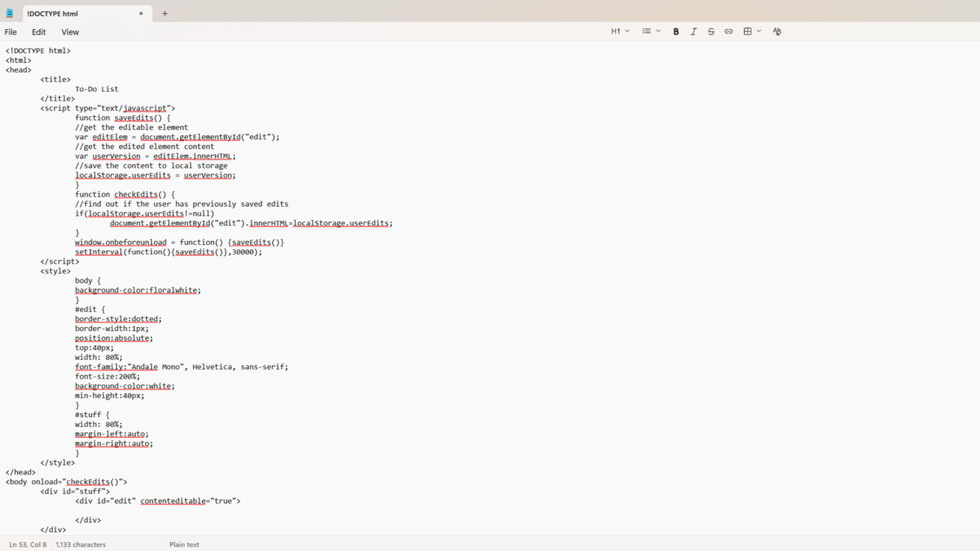This screenshot has width=980, height=551.
Task: Click the //save the content to local storage comment
Action: point(151,166)
